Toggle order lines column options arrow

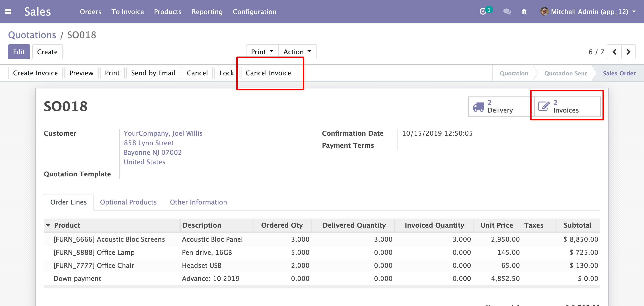[48, 225]
